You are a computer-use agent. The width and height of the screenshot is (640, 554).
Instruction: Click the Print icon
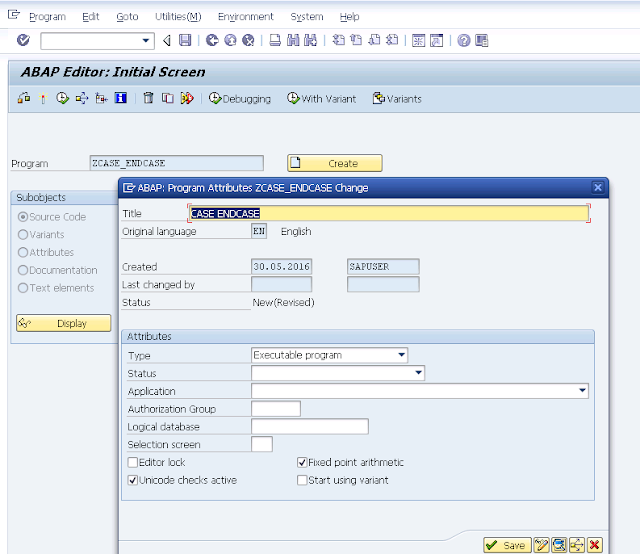coord(275,40)
